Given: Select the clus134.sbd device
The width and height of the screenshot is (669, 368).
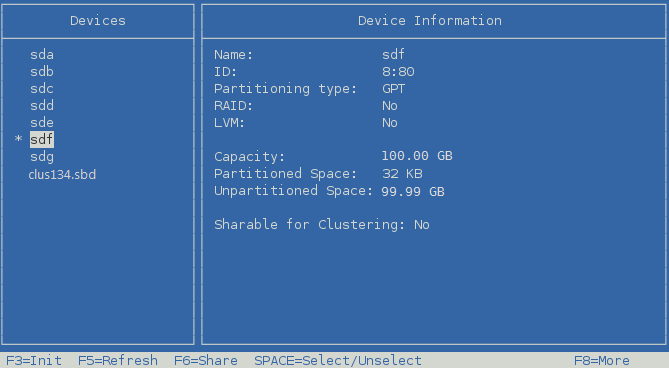Looking at the screenshot, I should point(62,174).
